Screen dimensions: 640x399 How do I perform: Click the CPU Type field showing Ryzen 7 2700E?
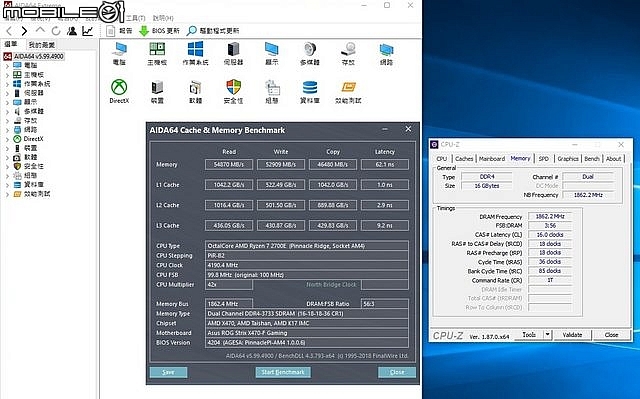pyautogui.click(x=307, y=246)
